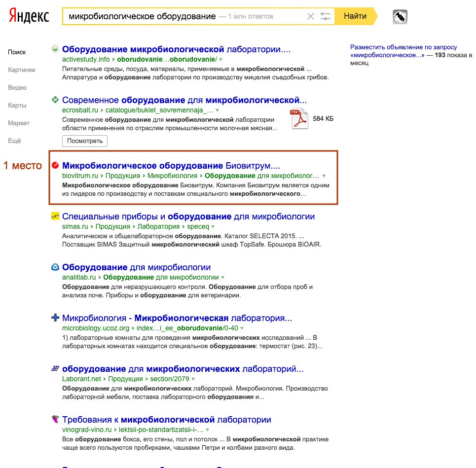This screenshot has height=468, width=476.
Task: Click the Лаборатория breadcrumb under simas.ru
Action: [158, 226]
